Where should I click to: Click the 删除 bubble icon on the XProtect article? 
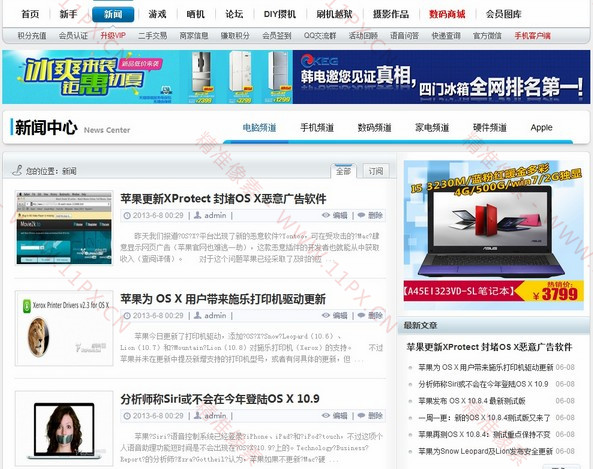click(x=361, y=215)
